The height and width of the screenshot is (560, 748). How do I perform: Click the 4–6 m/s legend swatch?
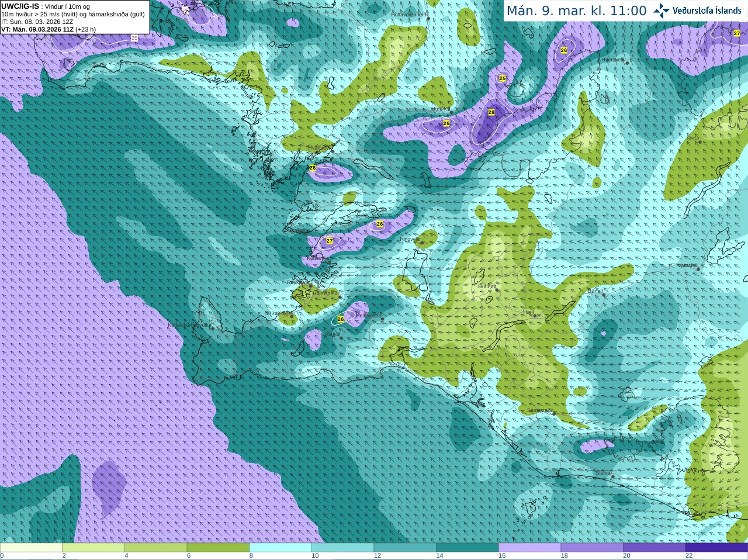coord(156,548)
